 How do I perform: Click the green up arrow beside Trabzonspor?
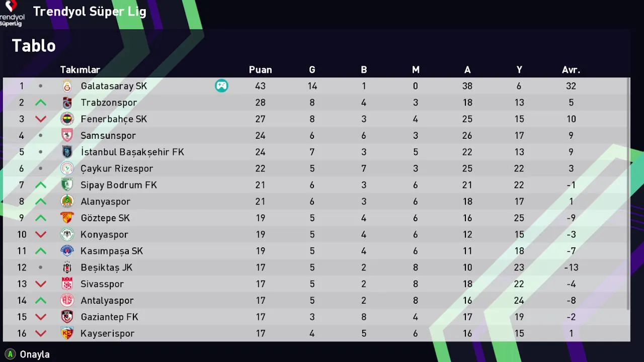[x=41, y=103]
